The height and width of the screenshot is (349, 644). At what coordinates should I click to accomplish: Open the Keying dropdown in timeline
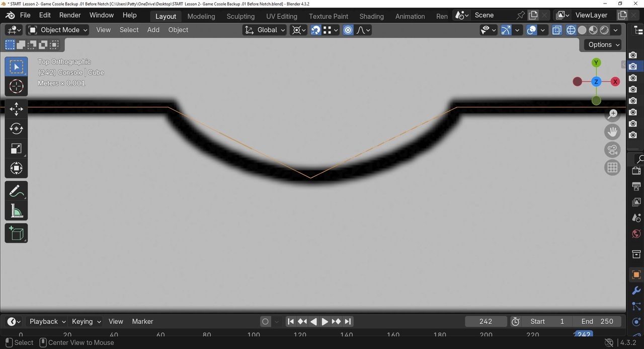coord(87,321)
